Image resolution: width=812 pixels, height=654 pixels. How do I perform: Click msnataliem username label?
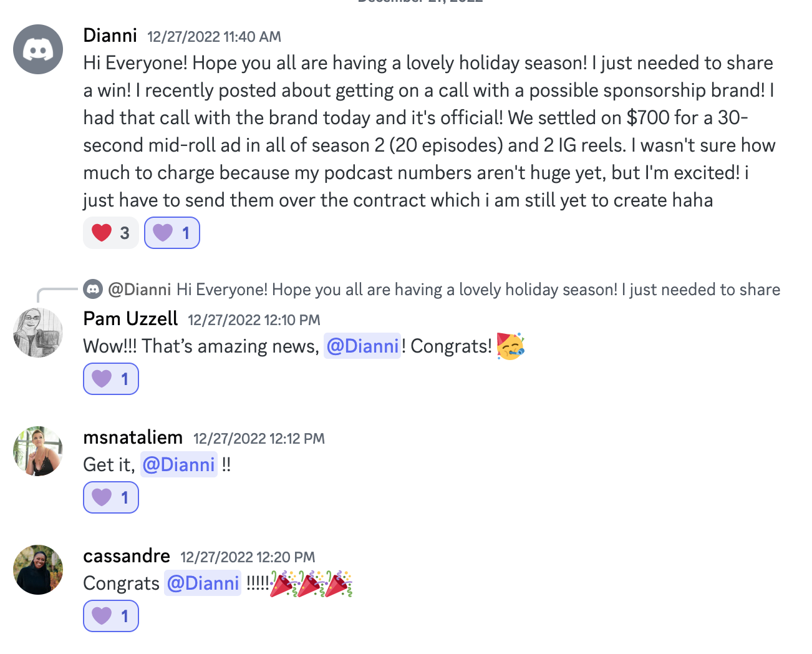[x=133, y=437]
